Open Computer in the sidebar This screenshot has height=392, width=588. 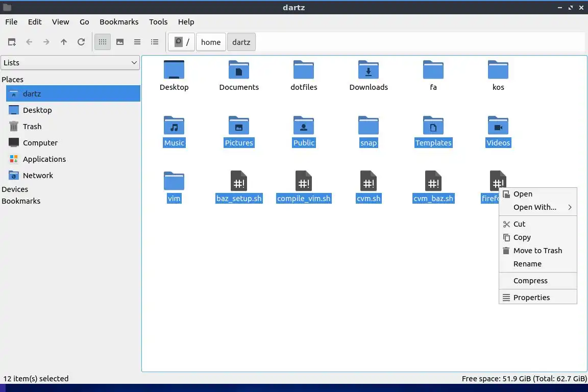pos(73,142)
